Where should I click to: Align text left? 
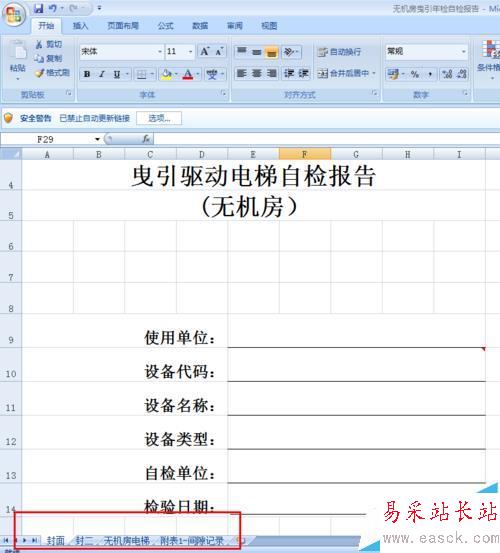pyautogui.click(x=242, y=73)
